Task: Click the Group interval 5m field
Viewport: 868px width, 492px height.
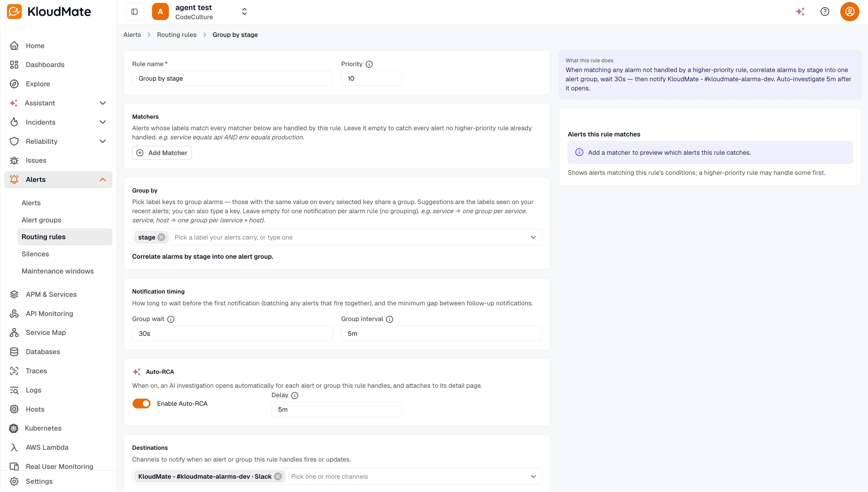Action: click(441, 333)
